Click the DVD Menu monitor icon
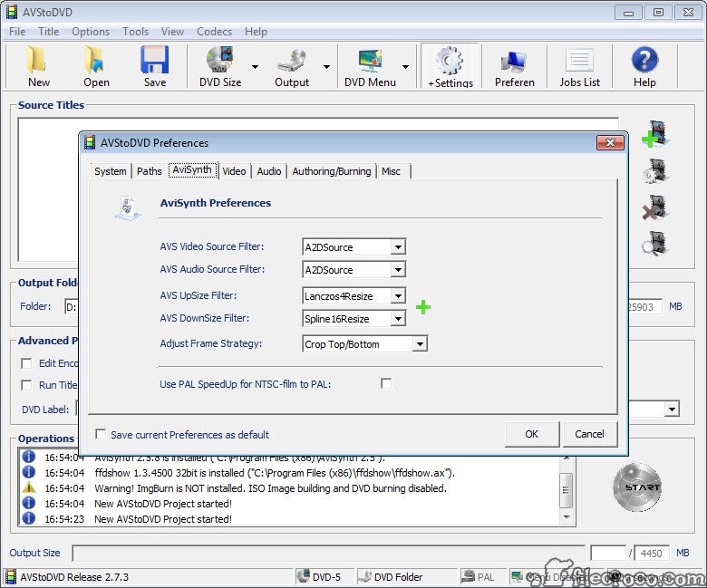This screenshot has width=707, height=588. [370, 62]
